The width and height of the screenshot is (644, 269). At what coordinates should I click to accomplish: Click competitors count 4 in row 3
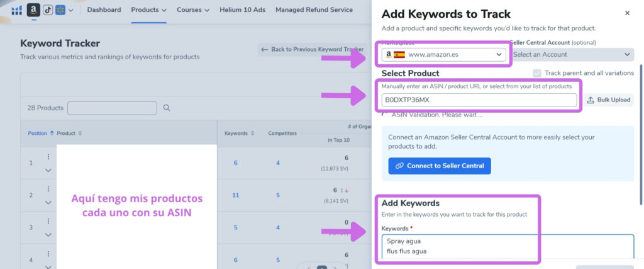(x=278, y=227)
